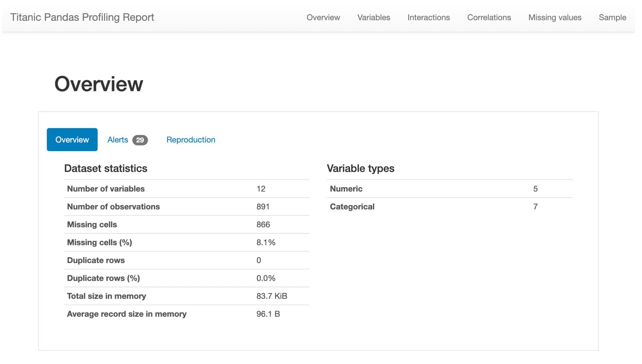Navigate to Correlations in the navbar
This screenshot has height=364, width=642.
[x=489, y=17]
